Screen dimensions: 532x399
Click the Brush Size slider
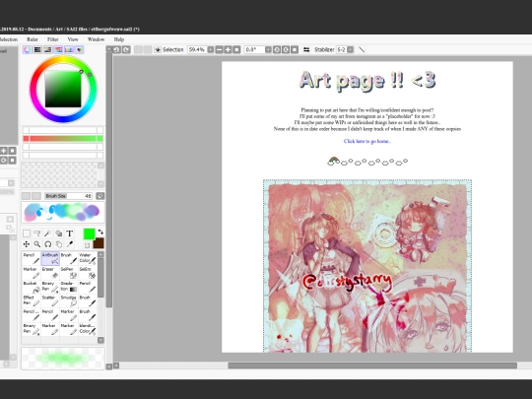click(x=69, y=196)
